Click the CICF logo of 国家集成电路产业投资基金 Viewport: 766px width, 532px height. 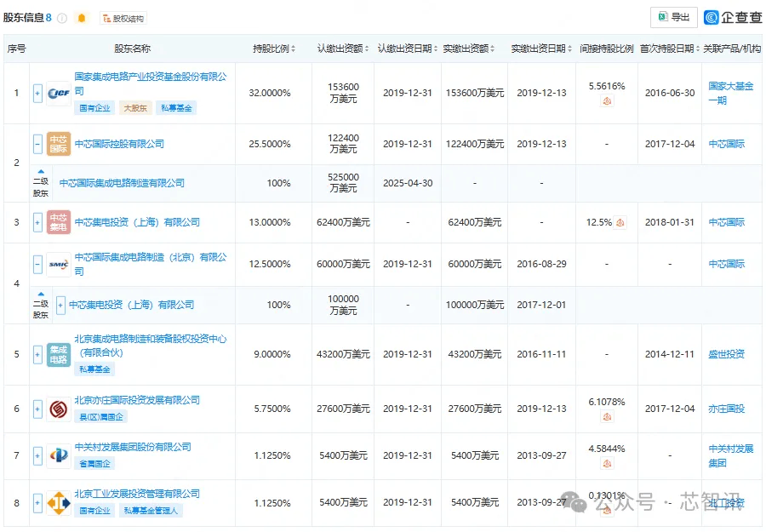pos(59,93)
